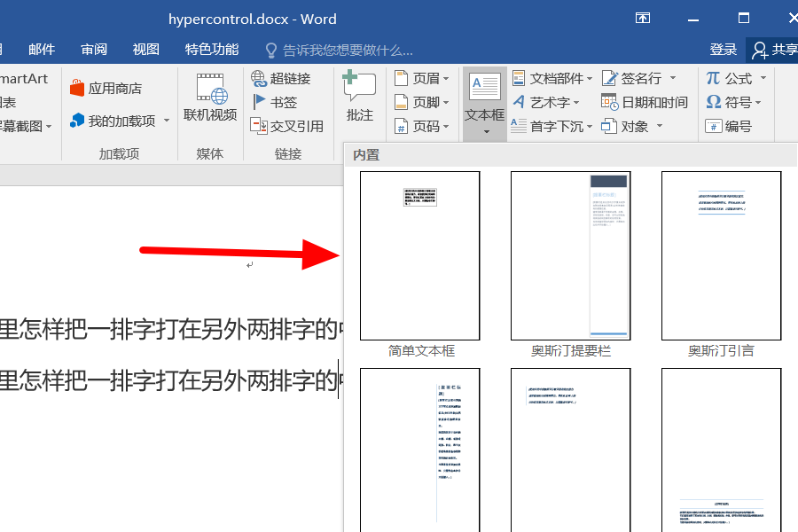Screen dimensions: 798x532
Task: Expand the 公式 dropdown arrow
Action: [x=763, y=78]
